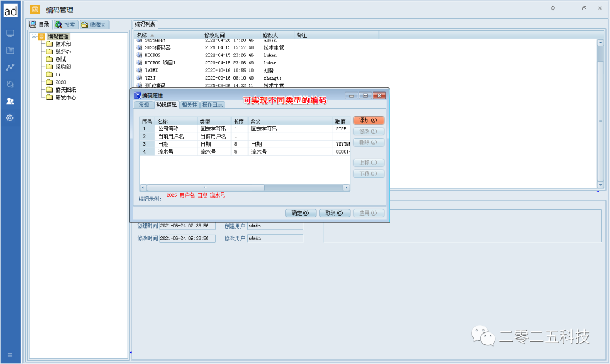The width and height of the screenshot is (610, 364).
Task: Switch to the 搜索 tab
Action: (x=65, y=25)
